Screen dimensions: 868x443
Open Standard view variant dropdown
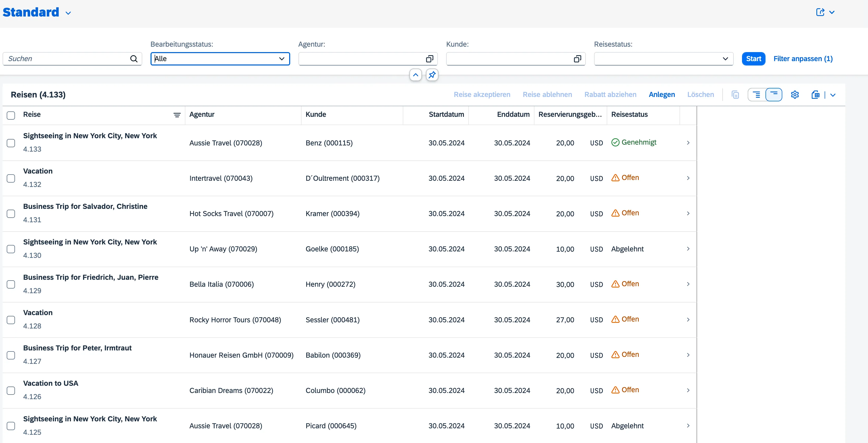68,13
